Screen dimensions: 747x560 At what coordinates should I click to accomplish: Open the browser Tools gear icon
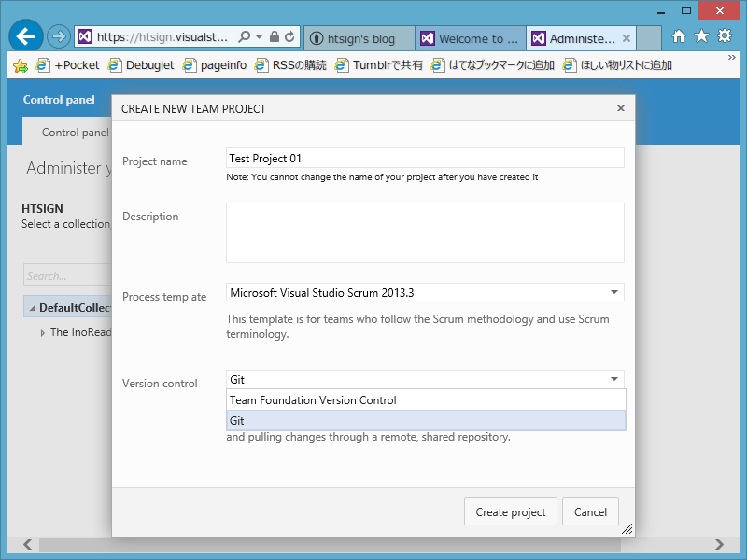(x=725, y=35)
